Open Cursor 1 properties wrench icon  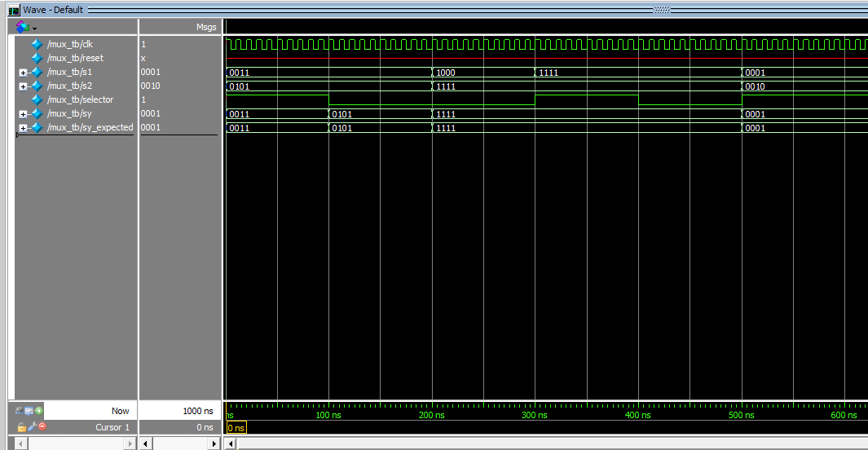[x=32, y=426]
